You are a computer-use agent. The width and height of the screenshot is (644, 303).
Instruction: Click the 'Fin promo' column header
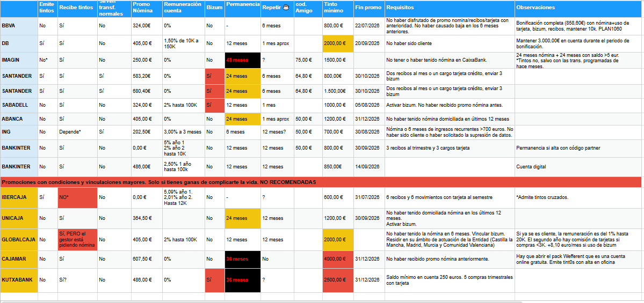(369, 8)
